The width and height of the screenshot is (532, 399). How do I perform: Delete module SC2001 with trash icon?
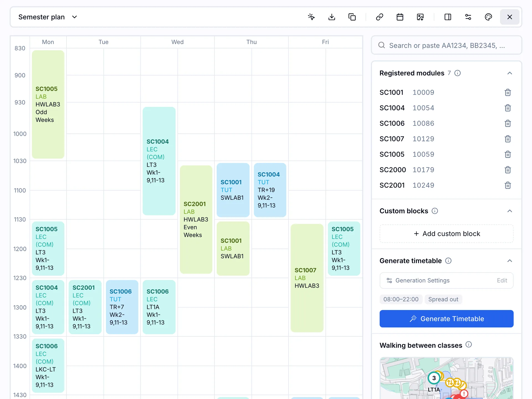tap(508, 185)
